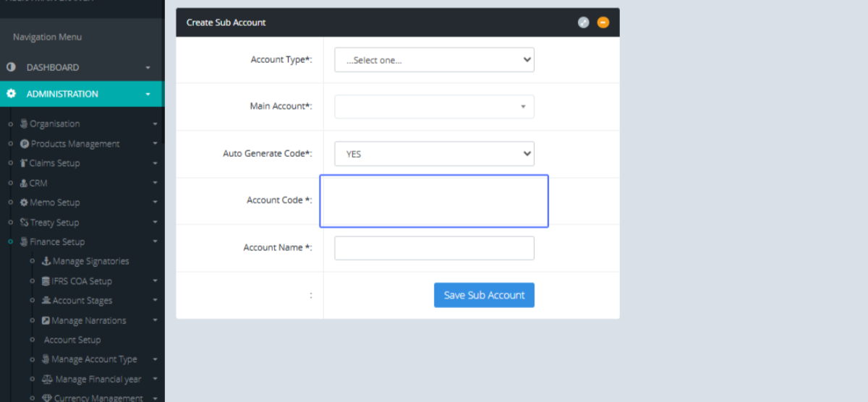The image size is (868, 402).
Task: Expand the Treaty Setup submenu arrow
Action: click(x=155, y=223)
